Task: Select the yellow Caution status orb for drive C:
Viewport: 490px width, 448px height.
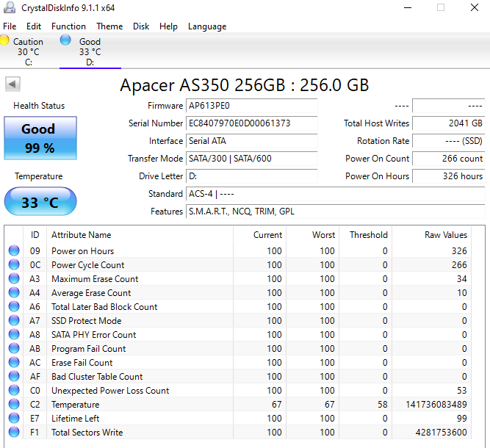Action: [x=4, y=40]
